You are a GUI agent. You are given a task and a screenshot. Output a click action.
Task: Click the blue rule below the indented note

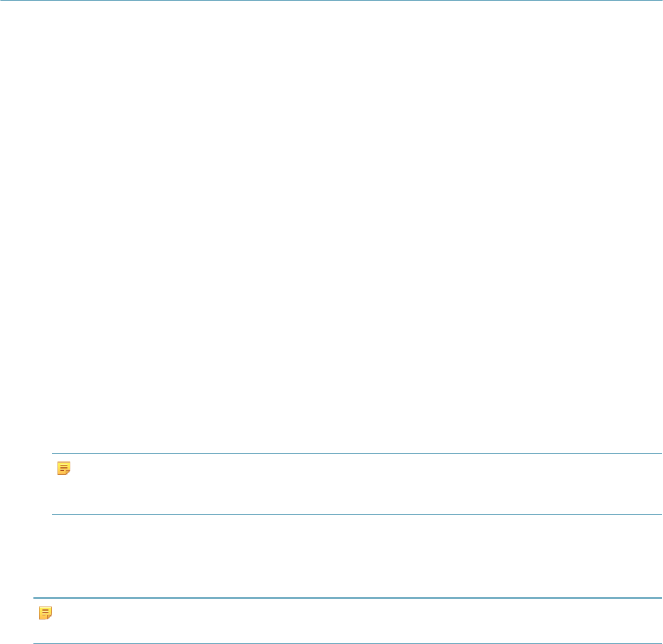[357, 514]
